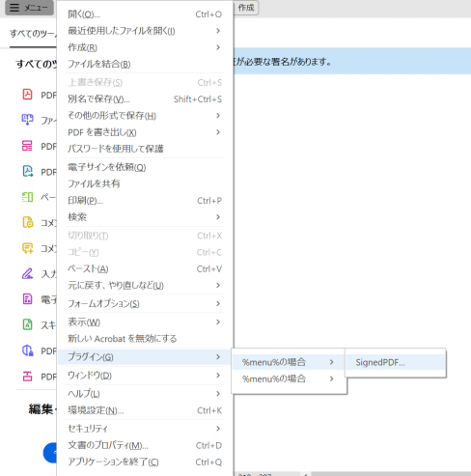Expand the 元に戻す、やり直しなど(U) submenu arrow
Viewport: 471px width, 476px height.
click(218, 286)
